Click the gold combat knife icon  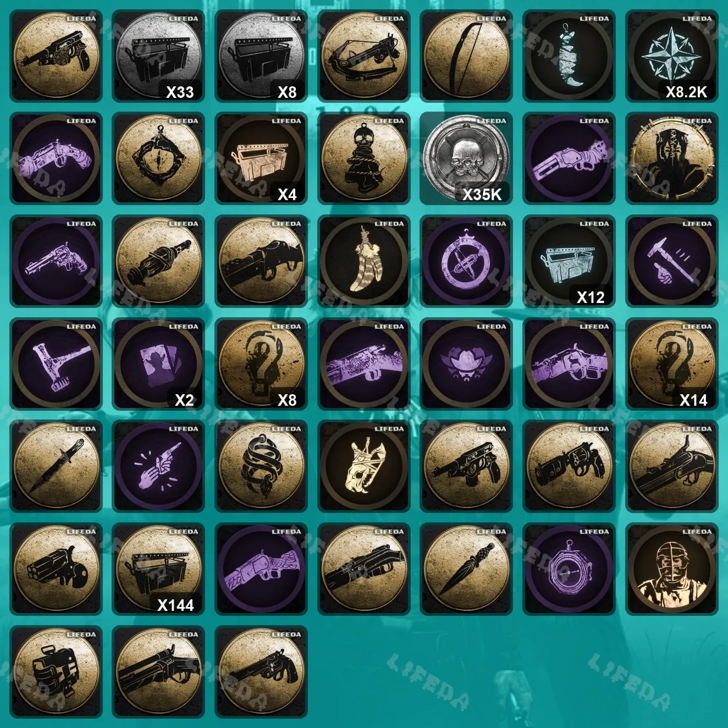pyautogui.click(x=56, y=466)
